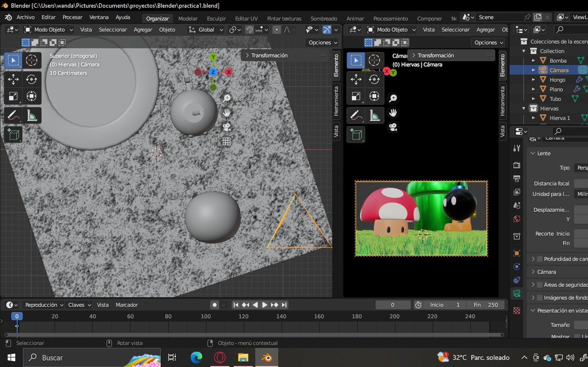Click red X axis on navigation gizmo
Image resolution: width=588 pixels, height=367 pixels.
point(228,72)
